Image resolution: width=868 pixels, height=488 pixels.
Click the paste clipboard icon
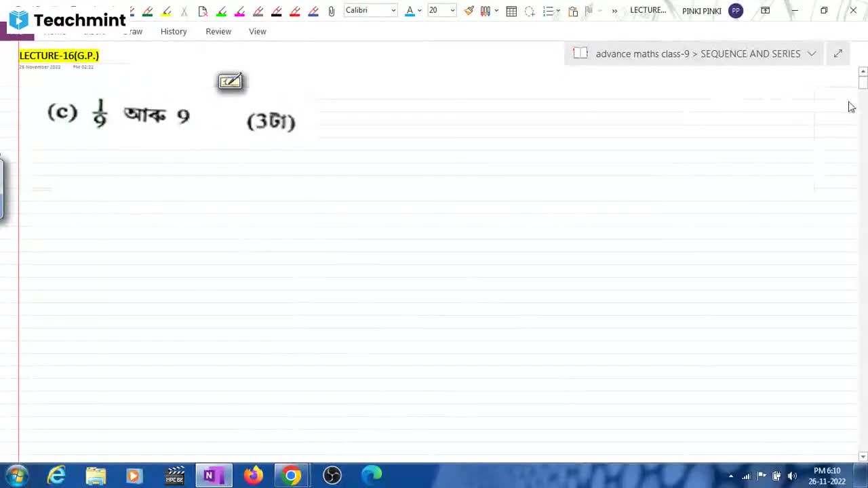(x=573, y=11)
